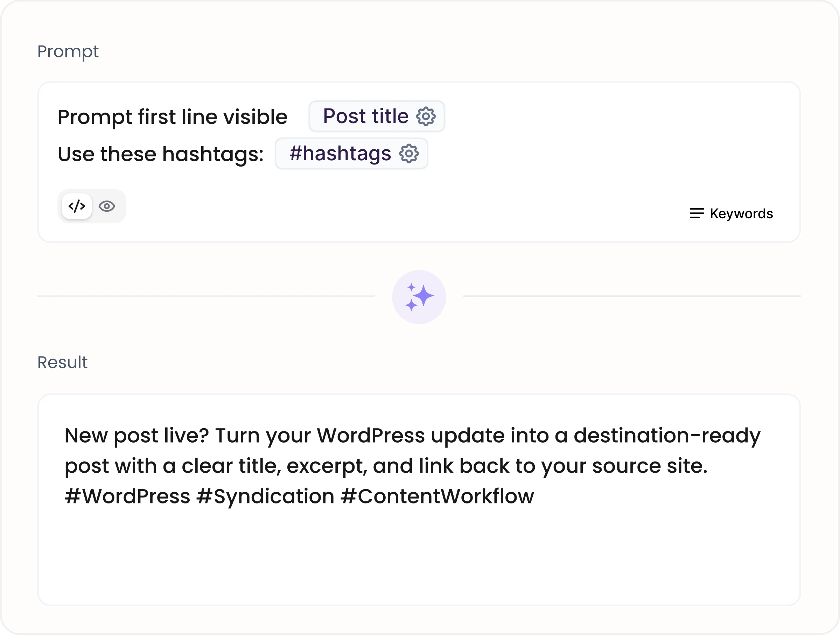The width and height of the screenshot is (840, 635).
Task: Open settings gear on #hashtags chip
Action: pos(409,154)
